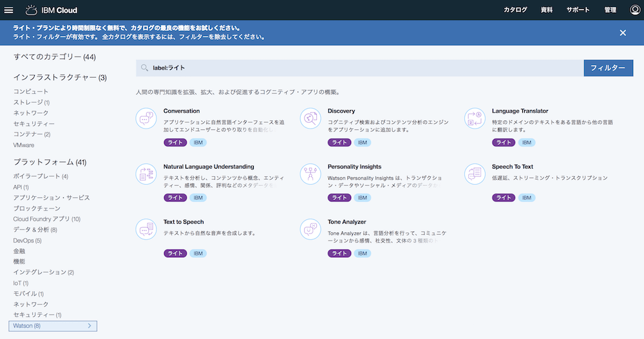Click IBM tag on Discovery card
644x339 pixels.
pyautogui.click(x=362, y=142)
